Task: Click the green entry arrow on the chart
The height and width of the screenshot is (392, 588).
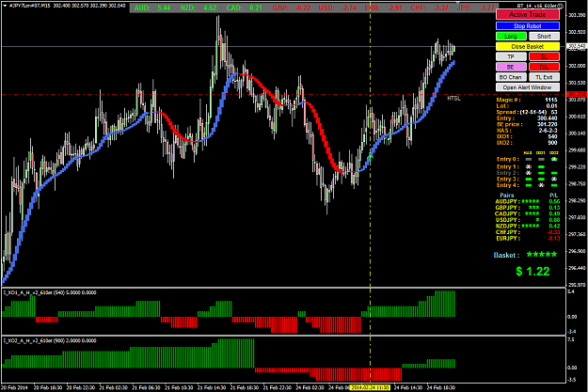Action: [371, 157]
